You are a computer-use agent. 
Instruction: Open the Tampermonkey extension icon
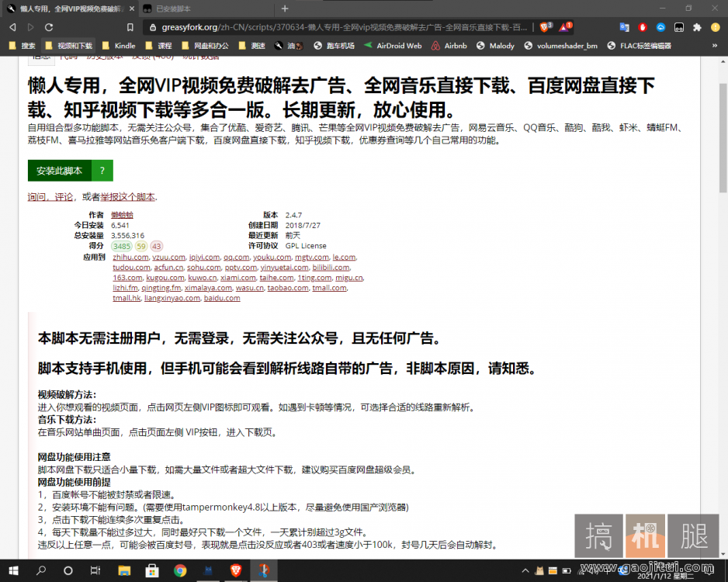click(x=679, y=27)
